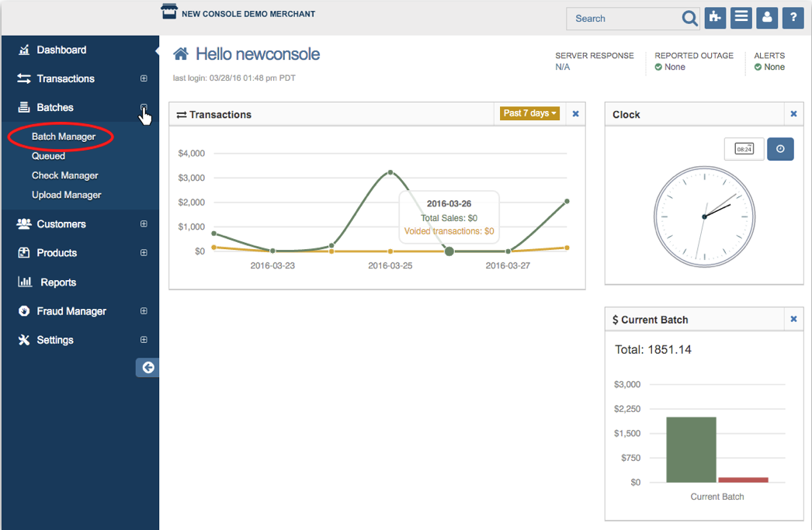Click the home icon beside Hello newconsole

pos(182,54)
